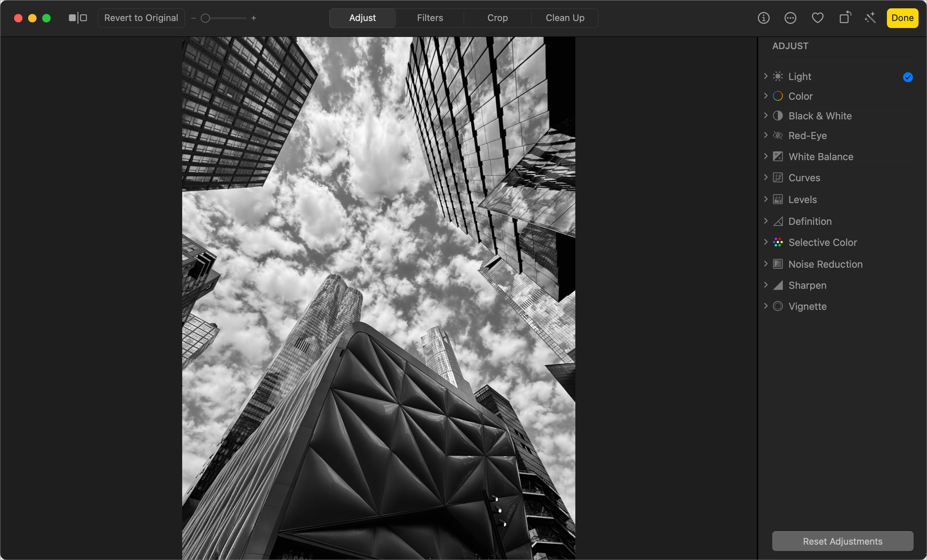The width and height of the screenshot is (927, 560).
Task: Enable the Black & White adjustment
Action: [778, 116]
